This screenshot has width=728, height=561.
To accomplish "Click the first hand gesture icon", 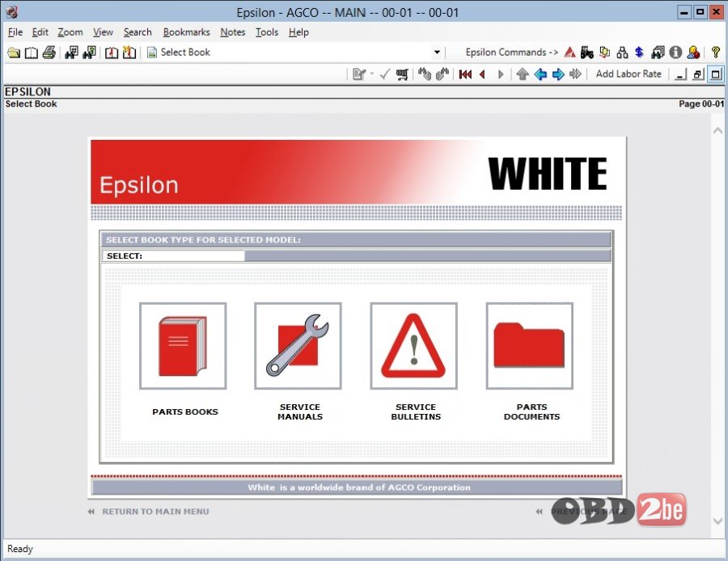I will [425, 74].
